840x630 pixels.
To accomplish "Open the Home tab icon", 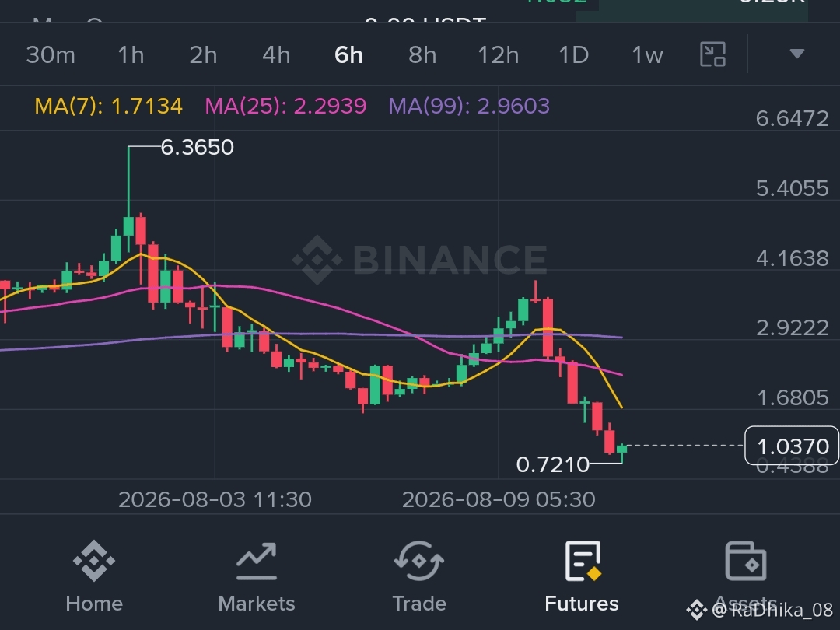I will pos(94,561).
